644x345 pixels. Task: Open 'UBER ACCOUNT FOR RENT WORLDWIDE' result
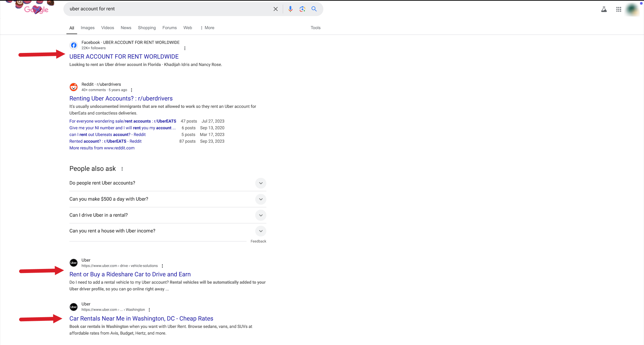tap(124, 57)
